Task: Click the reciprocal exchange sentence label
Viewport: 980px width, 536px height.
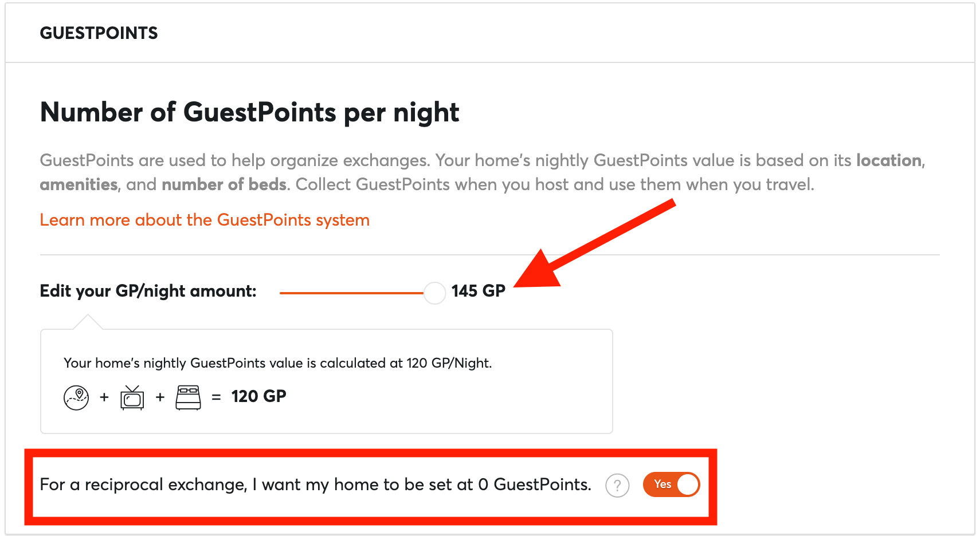Action: tap(315, 485)
